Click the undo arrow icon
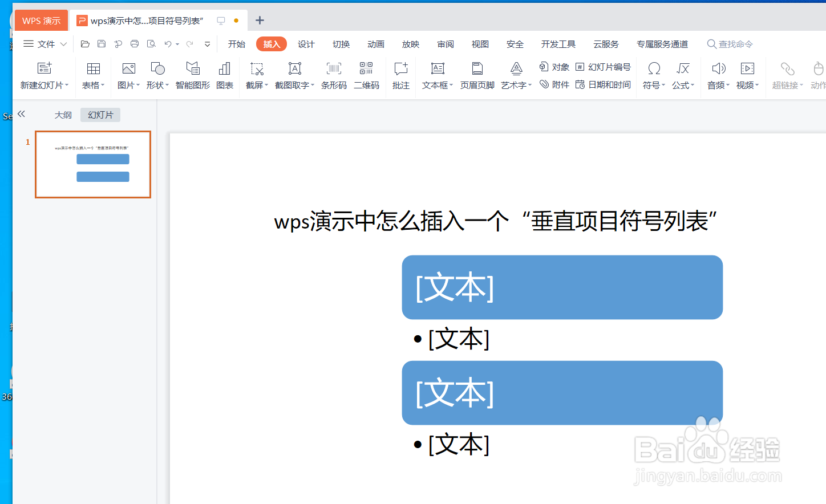This screenshot has height=504, width=826. [168, 44]
